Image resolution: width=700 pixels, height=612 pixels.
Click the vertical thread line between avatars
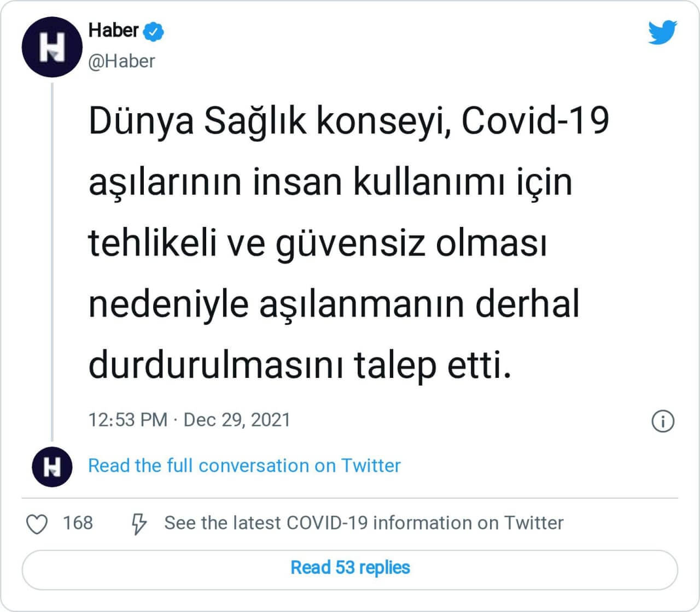[x=52, y=263]
